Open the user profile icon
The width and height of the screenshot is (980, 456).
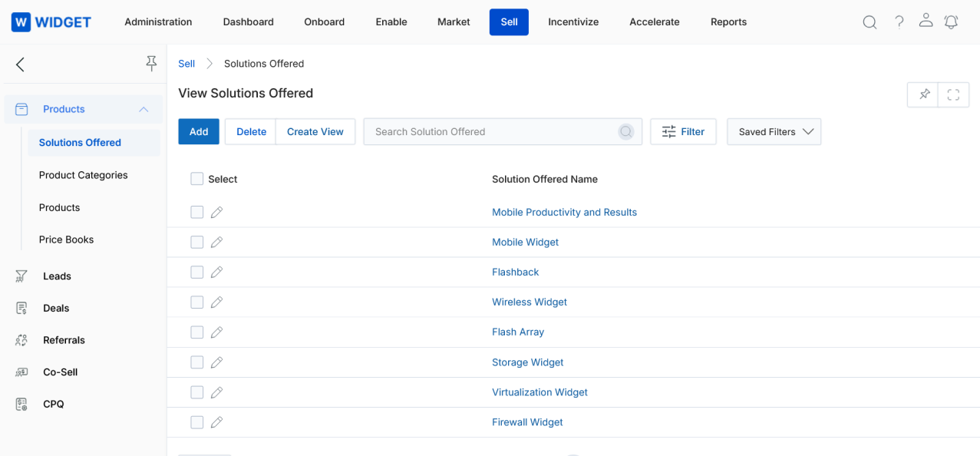pos(926,21)
